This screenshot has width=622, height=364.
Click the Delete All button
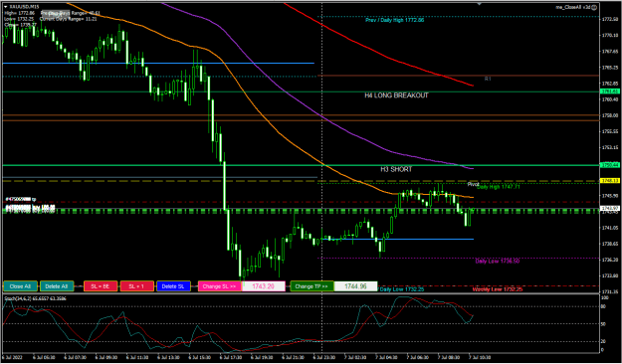pos(57,286)
